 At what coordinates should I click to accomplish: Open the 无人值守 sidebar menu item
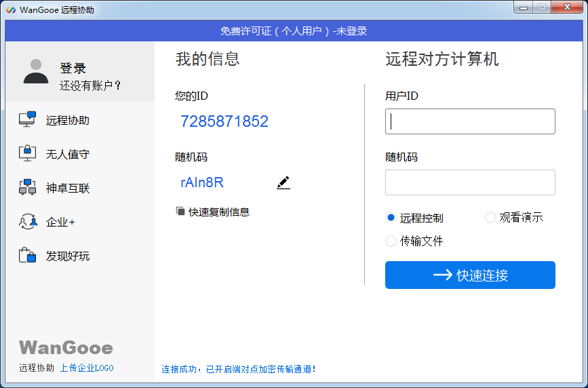[x=67, y=154]
